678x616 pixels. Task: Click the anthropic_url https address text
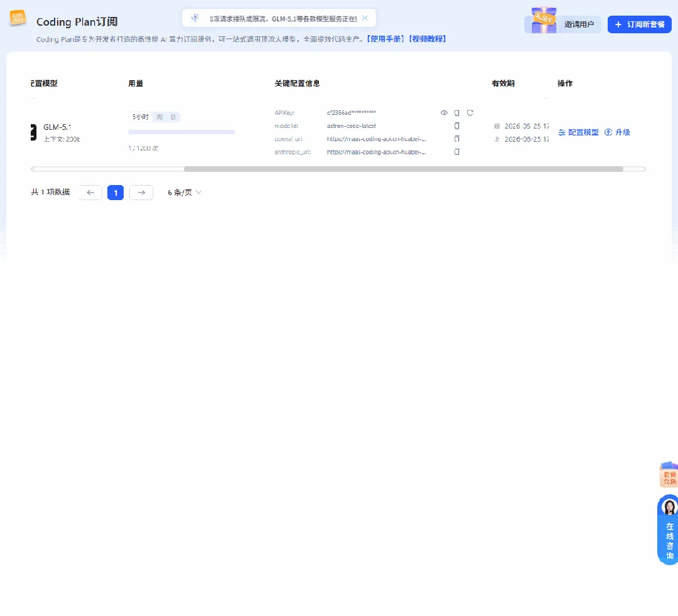coord(377,152)
